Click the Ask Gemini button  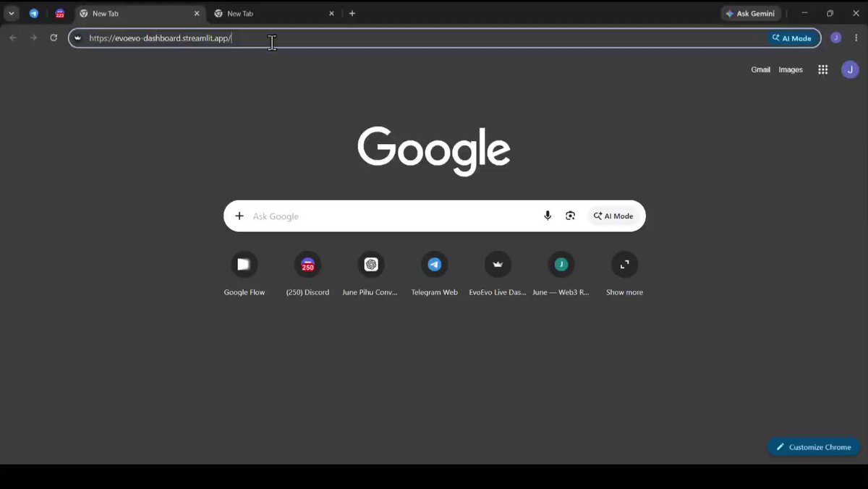(x=752, y=14)
